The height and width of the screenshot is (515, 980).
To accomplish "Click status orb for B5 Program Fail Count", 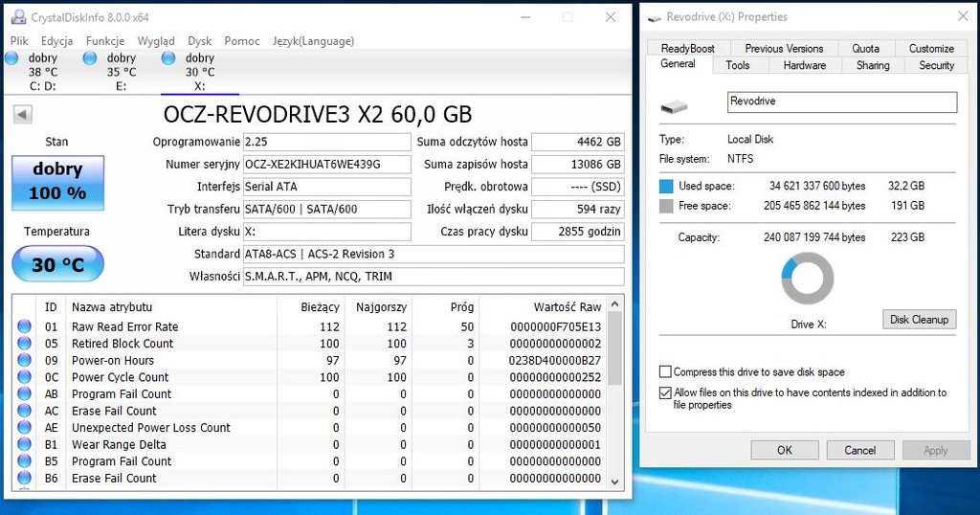I will coord(24,461).
